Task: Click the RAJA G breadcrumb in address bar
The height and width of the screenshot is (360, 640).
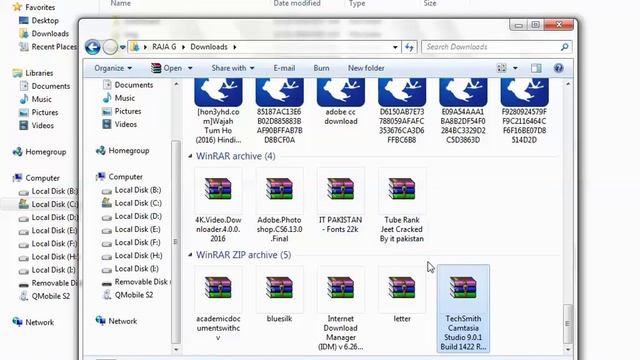Action: [x=164, y=47]
